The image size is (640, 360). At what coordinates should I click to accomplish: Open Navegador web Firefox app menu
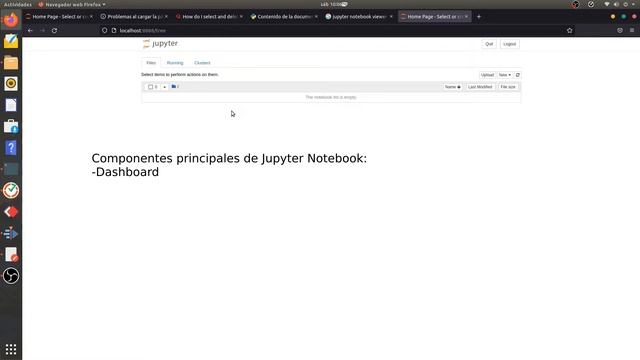pos(72,4)
